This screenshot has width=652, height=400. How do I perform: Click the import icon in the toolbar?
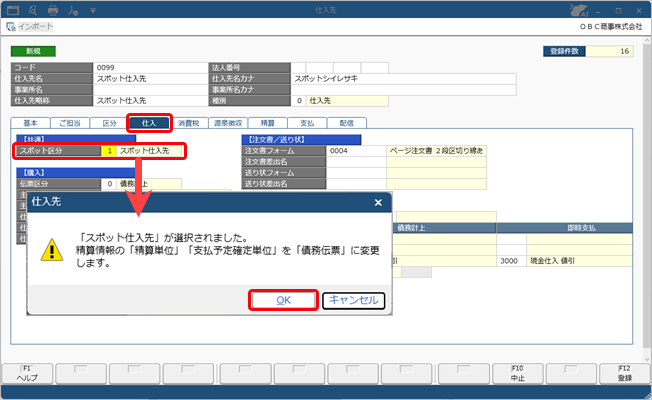pyautogui.click(x=11, y=27)
